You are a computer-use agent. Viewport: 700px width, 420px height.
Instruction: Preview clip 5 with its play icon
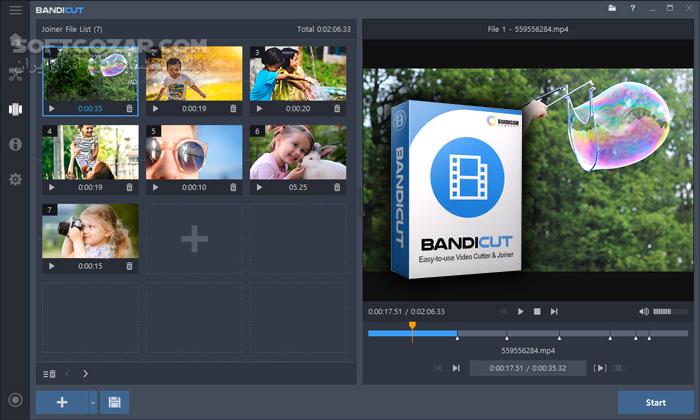pos(155,187)
